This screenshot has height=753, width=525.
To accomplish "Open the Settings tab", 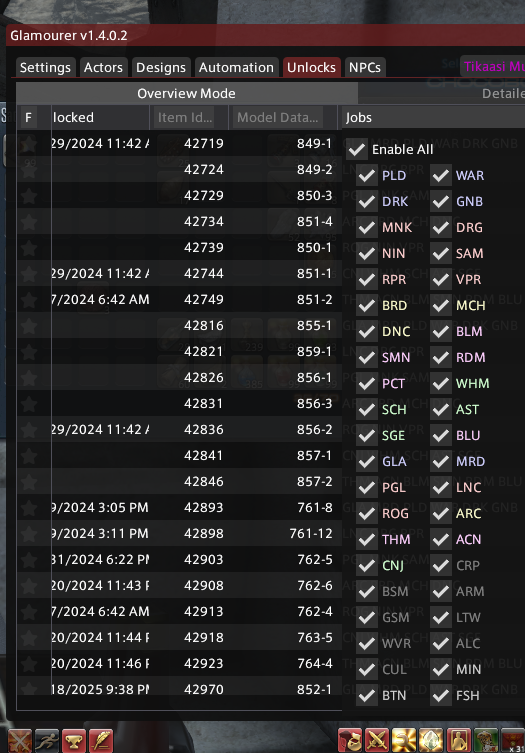I will click(x=45, y=67).
